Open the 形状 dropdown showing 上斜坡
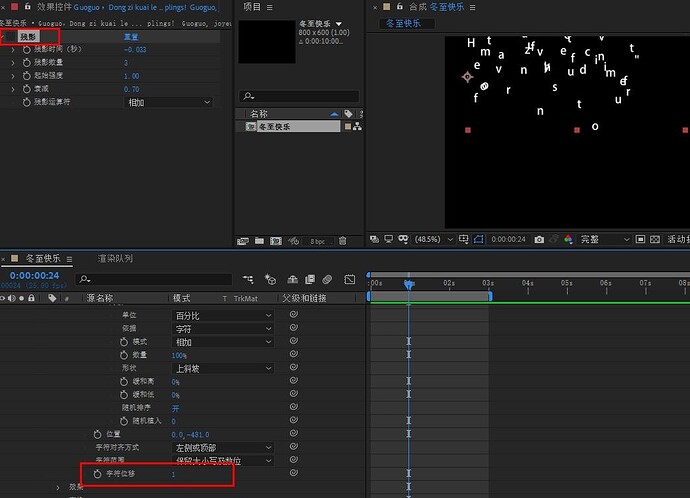This screenshot has height=498, width=690. (x=223, y=368)
